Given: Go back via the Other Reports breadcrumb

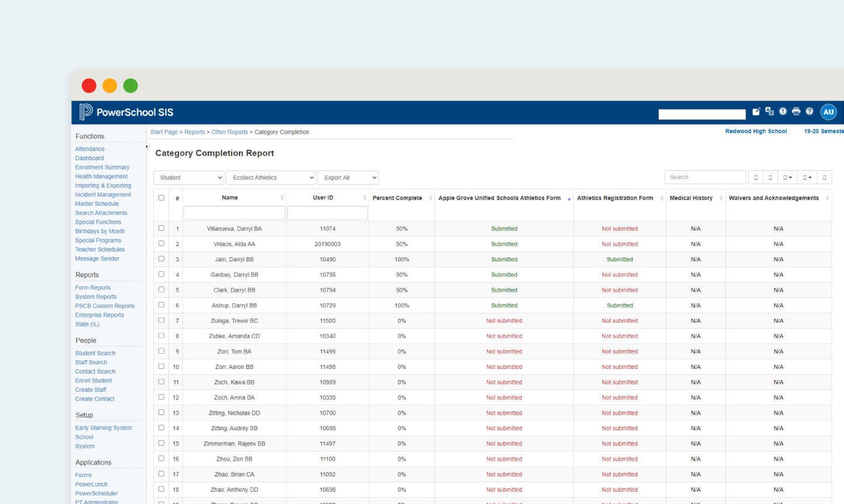Looking at the screenshot, I should (x=229, y=132).
